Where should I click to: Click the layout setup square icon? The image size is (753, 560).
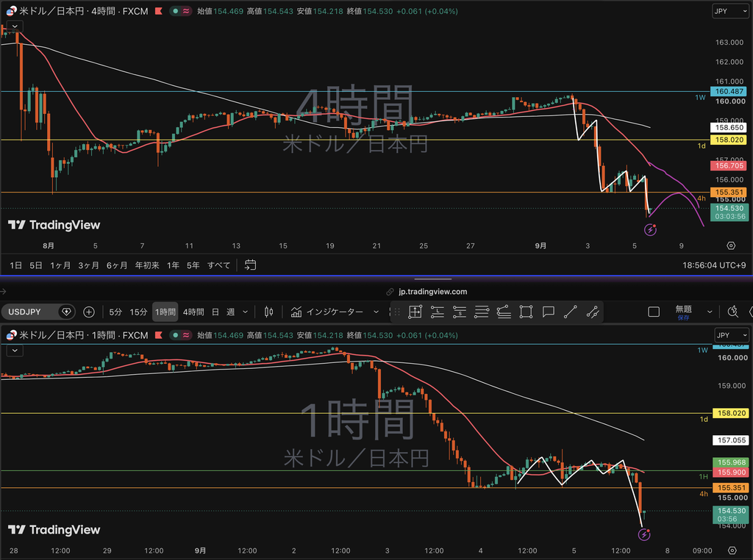(x=654, y=312)
